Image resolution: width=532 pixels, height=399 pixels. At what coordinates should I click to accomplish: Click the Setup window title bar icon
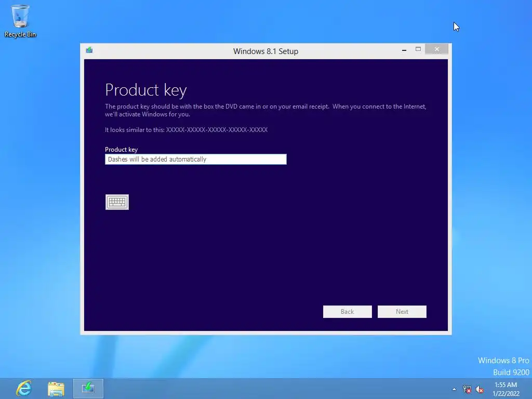pos(89,50)
